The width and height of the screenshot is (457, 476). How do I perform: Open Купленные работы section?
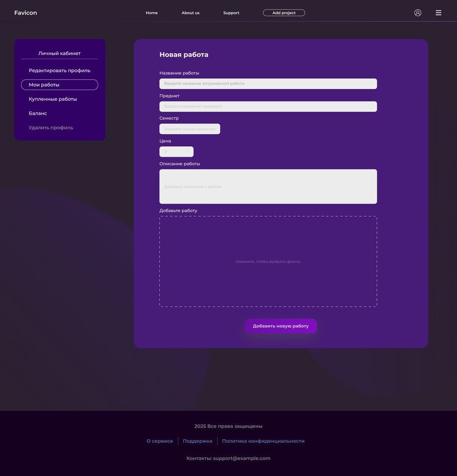53,99
